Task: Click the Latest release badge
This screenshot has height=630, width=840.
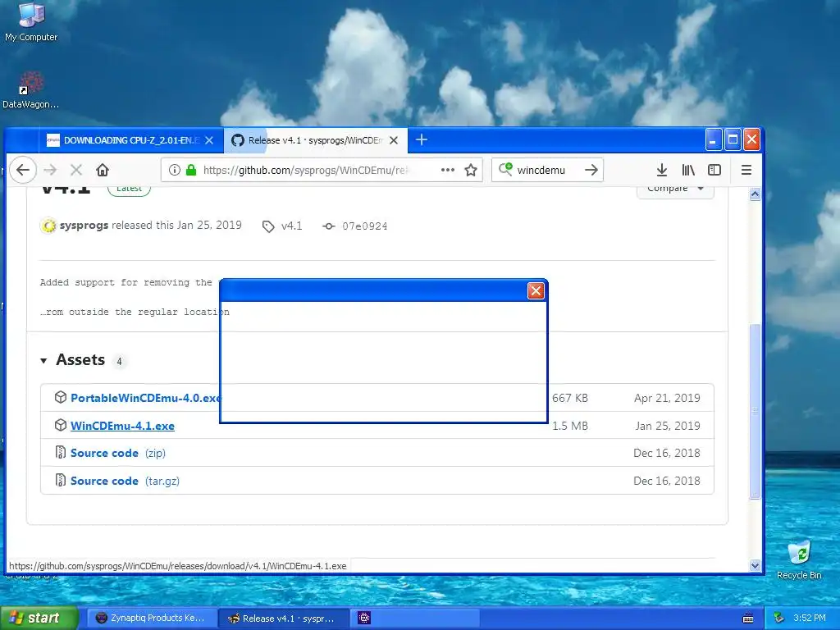Action: click(x=129, y=189)
